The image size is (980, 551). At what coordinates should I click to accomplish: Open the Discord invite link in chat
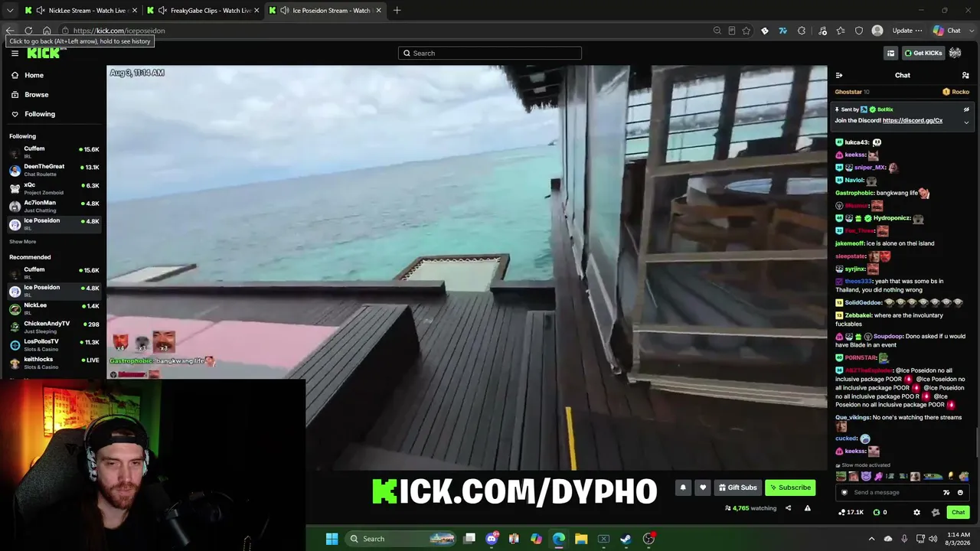(913, 121)
